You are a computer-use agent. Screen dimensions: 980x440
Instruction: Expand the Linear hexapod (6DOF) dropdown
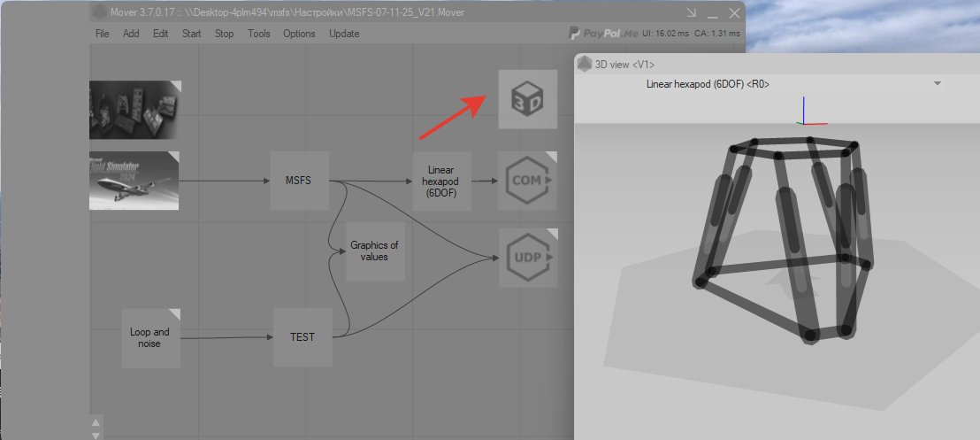click(936, 83)
